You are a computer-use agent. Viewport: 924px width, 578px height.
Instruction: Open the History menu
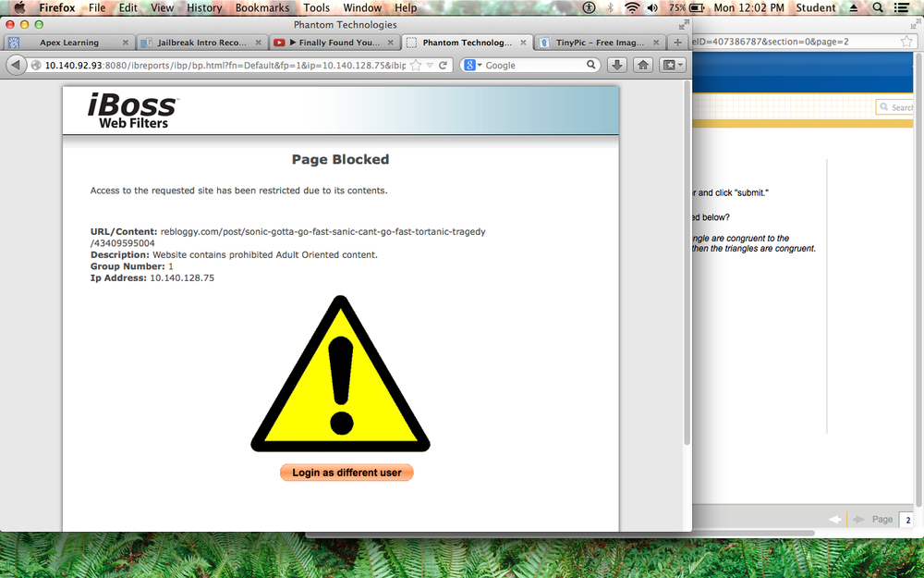point(204,7)
